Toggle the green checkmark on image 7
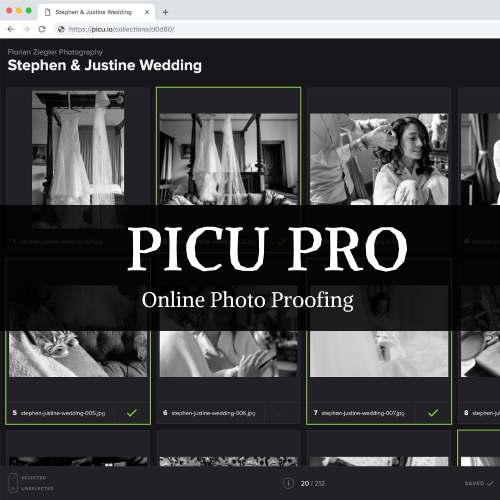This screenshot has height=500, width=500. click(433, 413)
